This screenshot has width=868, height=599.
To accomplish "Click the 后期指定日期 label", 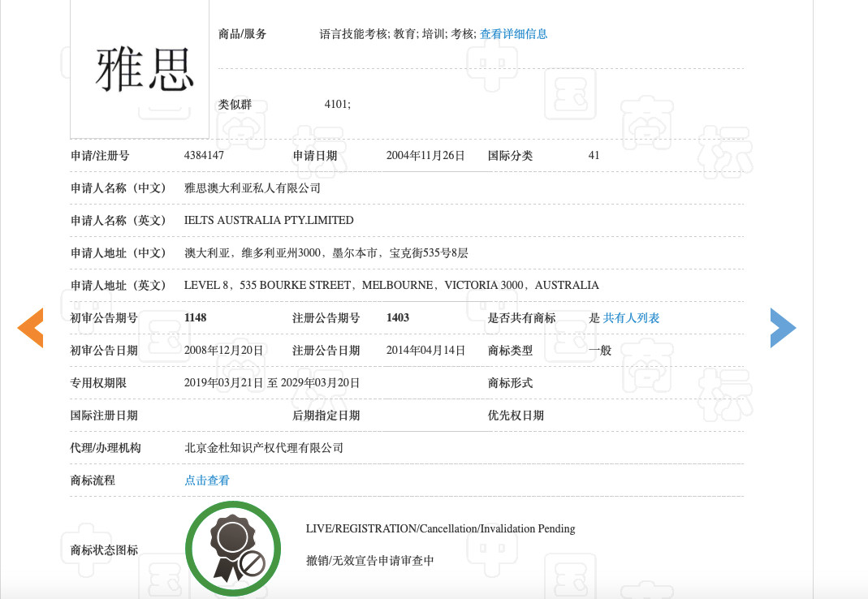I will click(x=326, y=416).
